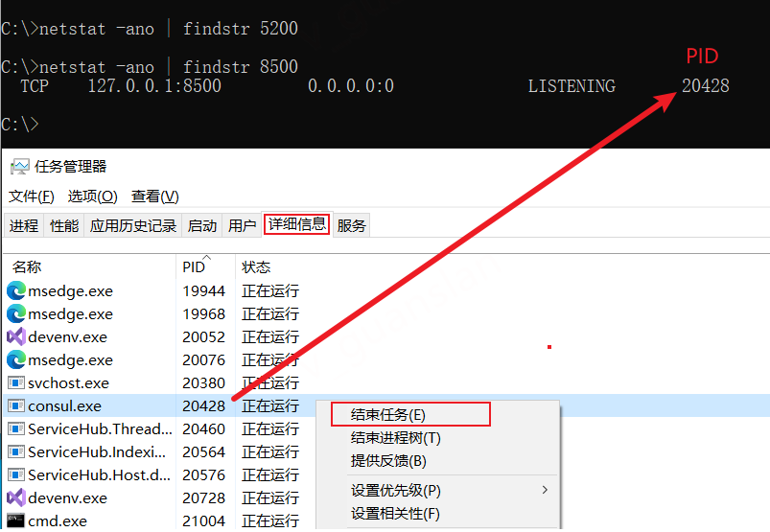Click the devenv.exe icon for PID 20728

pyautogui.click(x=15, y=498)
